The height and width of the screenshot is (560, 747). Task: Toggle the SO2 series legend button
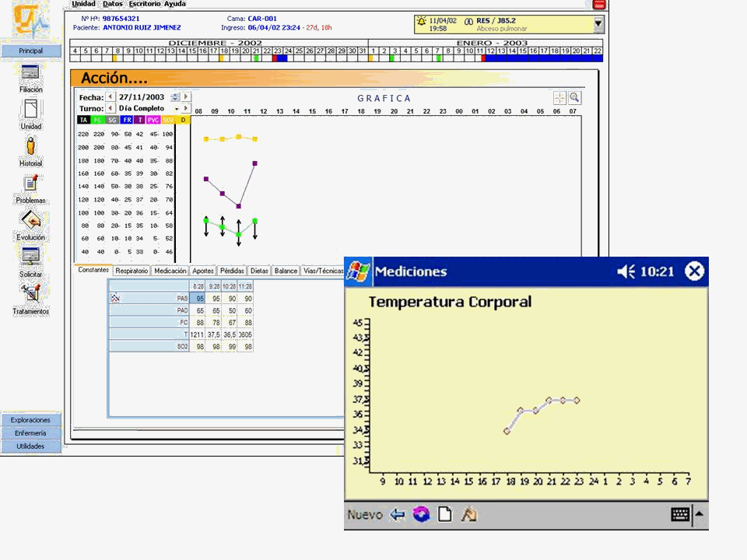168,120
